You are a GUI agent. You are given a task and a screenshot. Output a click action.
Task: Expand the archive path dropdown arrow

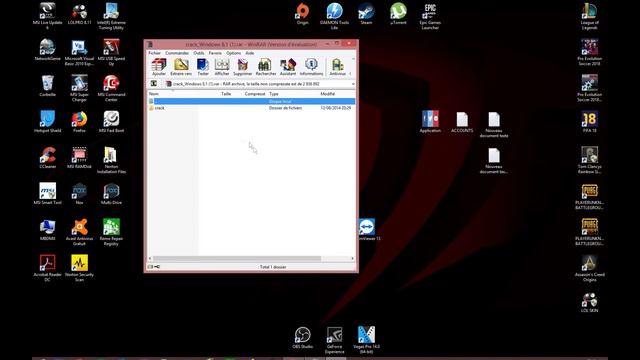coord(353,84)
